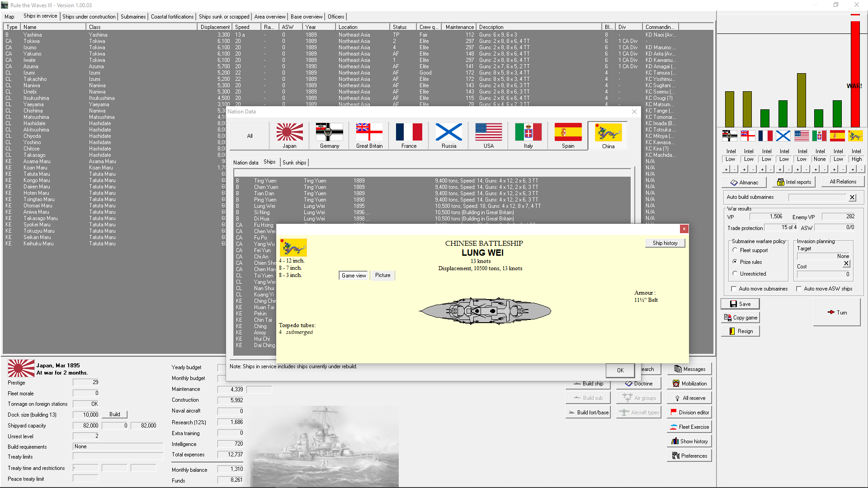This screenshot has width=868, height=488.
Task: Select the Yashima row in ships list
Action: (x=358, y=35)
